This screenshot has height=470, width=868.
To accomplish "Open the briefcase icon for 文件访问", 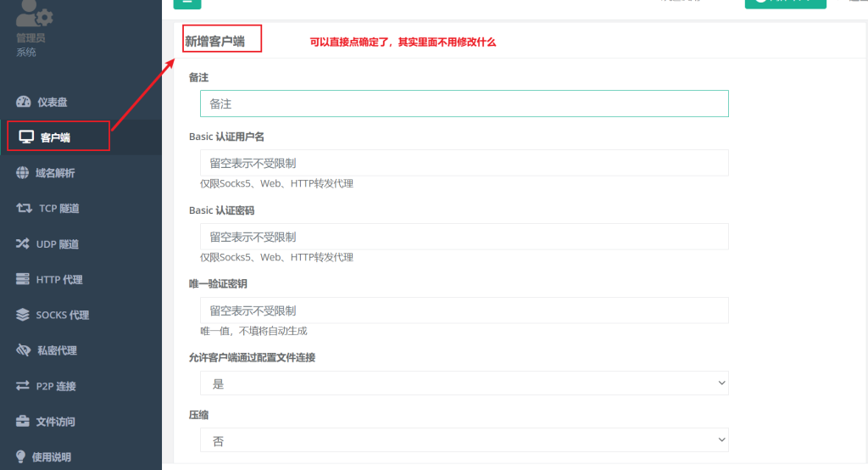I will coord(23,421).
